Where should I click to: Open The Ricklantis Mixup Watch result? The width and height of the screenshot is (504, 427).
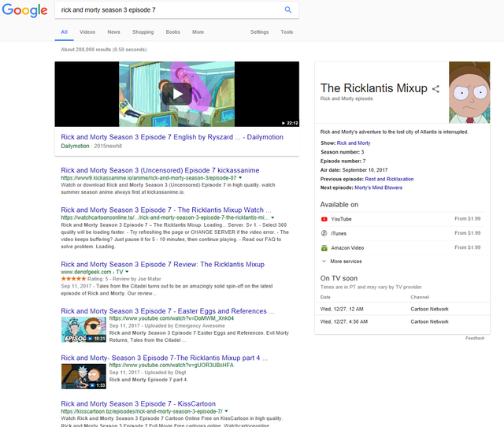click(166, 210)
